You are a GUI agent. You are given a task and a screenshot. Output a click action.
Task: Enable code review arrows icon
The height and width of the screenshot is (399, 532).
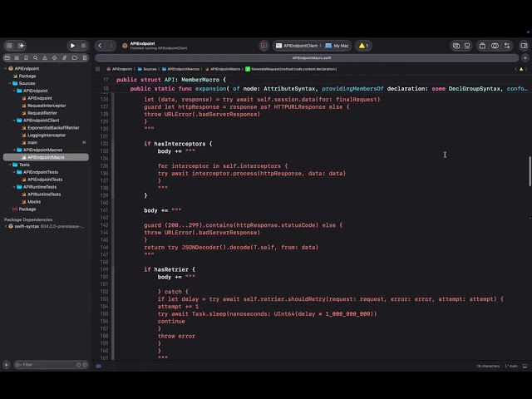[x=507, y=46]
